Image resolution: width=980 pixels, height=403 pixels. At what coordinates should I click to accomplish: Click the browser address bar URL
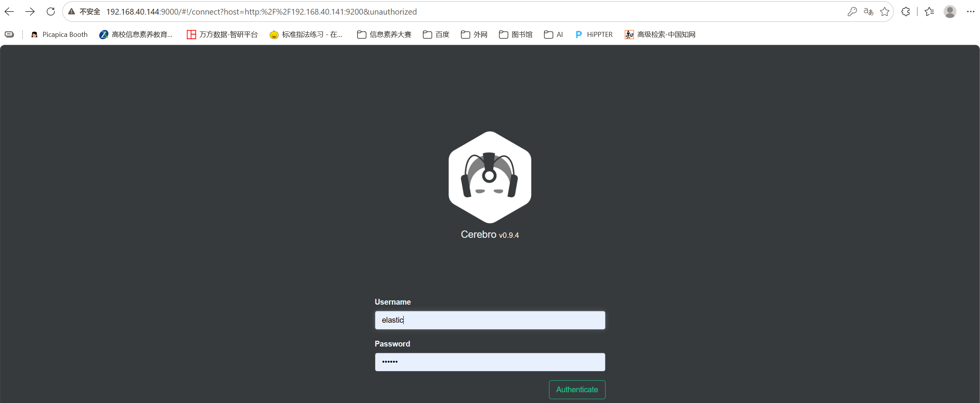261,12
